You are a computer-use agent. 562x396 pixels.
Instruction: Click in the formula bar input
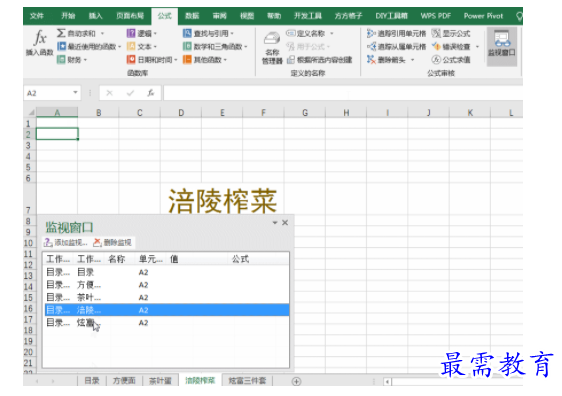pyautogui.click(x=343, y=93)
